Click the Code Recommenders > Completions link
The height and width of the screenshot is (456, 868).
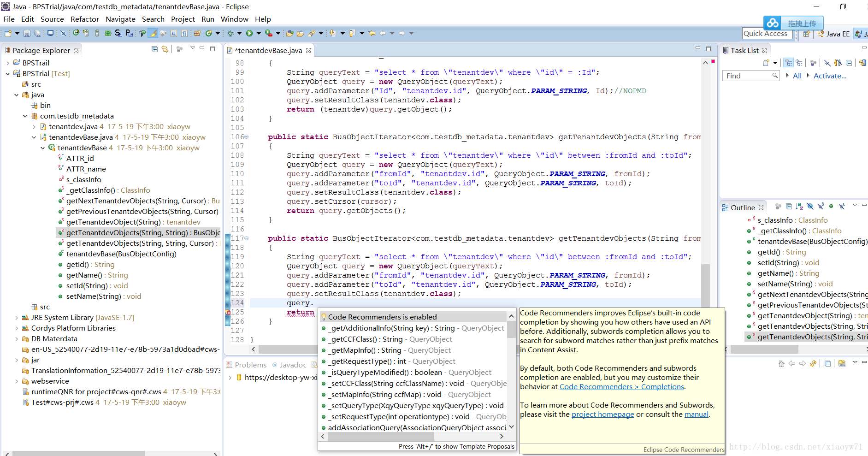(x=622, y=387)
